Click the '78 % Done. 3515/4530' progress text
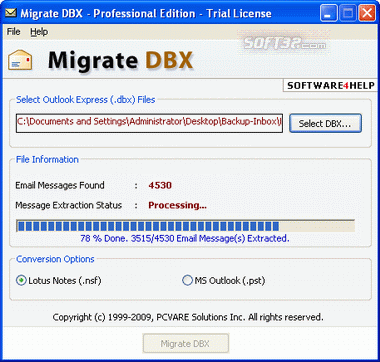Screen dimensions: 380x362 pos(185,239)
